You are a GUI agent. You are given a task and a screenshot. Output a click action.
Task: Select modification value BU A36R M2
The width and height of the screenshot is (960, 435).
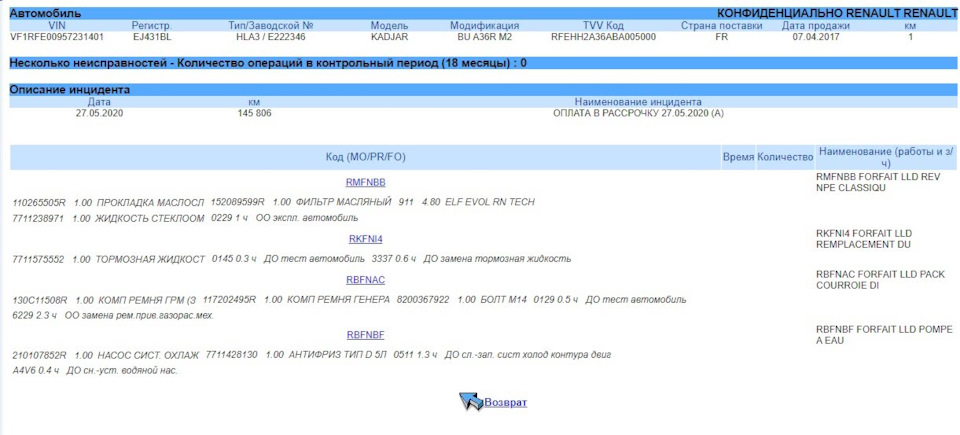(484, 37)
